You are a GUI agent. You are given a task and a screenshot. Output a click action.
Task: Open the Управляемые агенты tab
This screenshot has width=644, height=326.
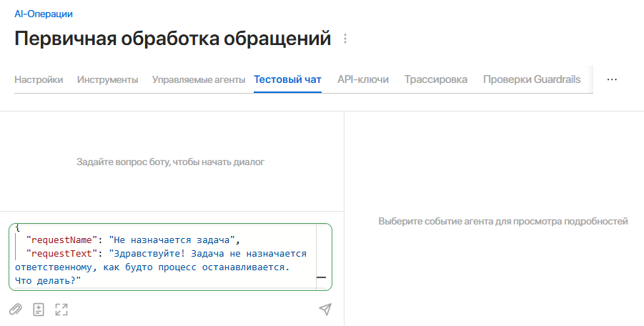(199, 79)
